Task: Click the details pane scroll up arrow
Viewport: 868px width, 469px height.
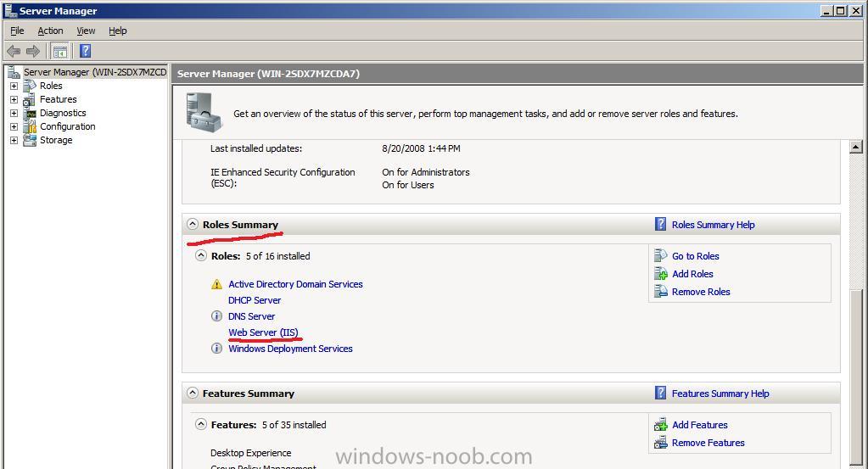Action: (x=855, y=147)
